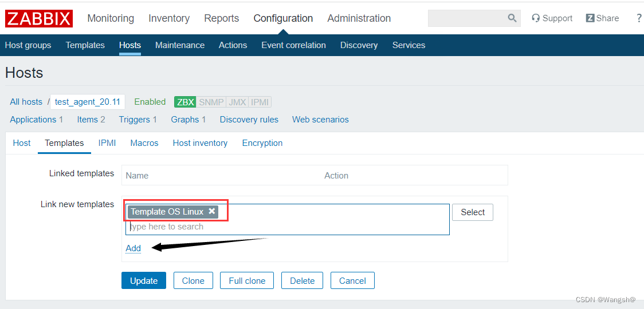This screenshot has width=644, height=309.
Task: Open the Inventory menu
Action: [x=169, y=18]
